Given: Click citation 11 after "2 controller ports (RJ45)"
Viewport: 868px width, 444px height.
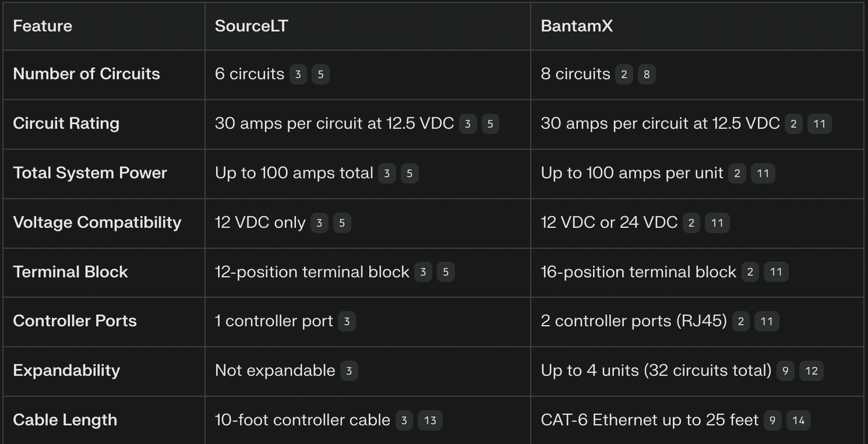Looking at the screenshot, I should (x=766, y=321).
